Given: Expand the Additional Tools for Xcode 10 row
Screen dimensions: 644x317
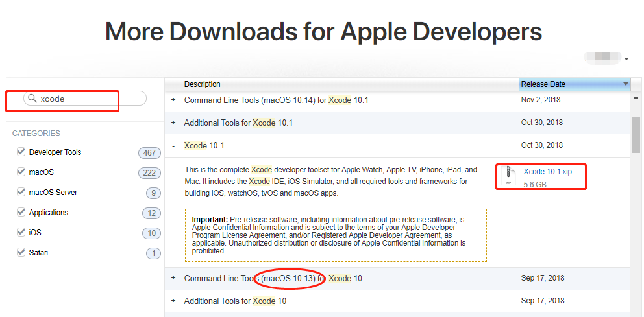Looking at the screenshot, I should click(173, 301).
